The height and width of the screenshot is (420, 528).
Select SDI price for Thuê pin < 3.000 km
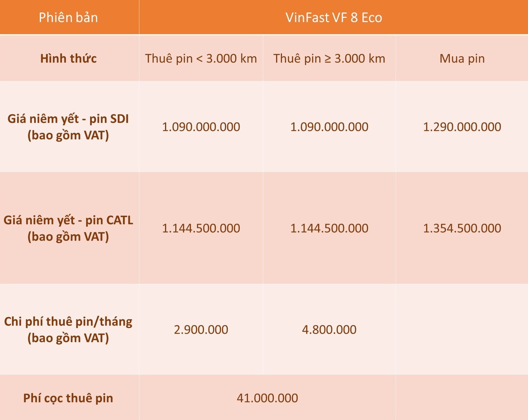coord(201,127)
